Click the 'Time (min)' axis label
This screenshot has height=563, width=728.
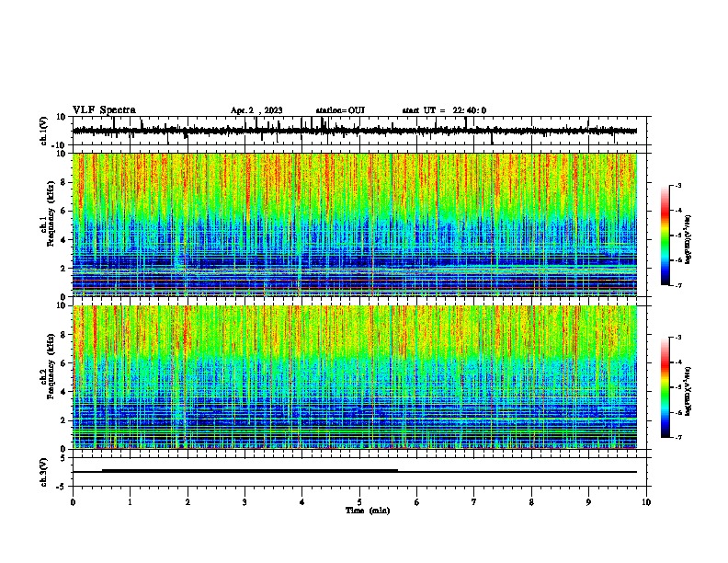pos(368,511)
